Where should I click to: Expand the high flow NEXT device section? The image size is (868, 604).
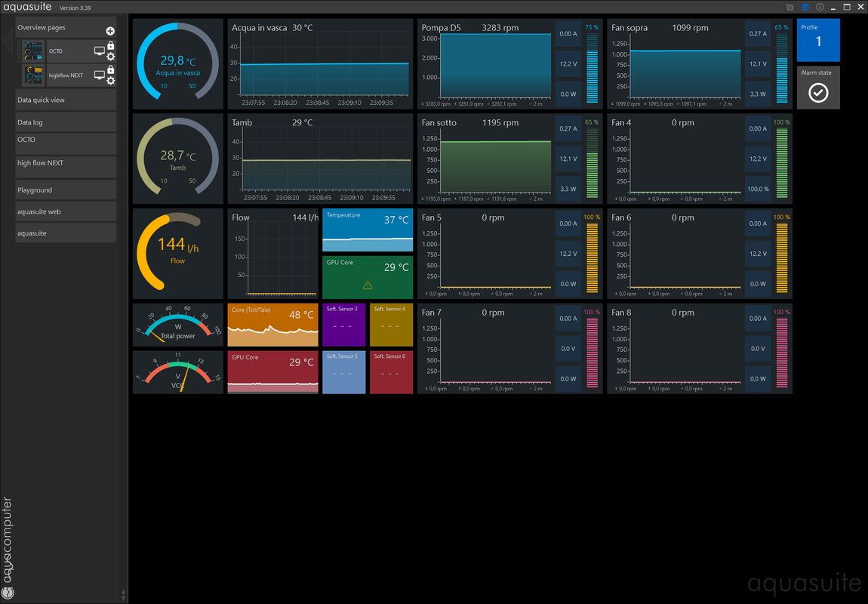pyautogui.click(x=66, y=167)
